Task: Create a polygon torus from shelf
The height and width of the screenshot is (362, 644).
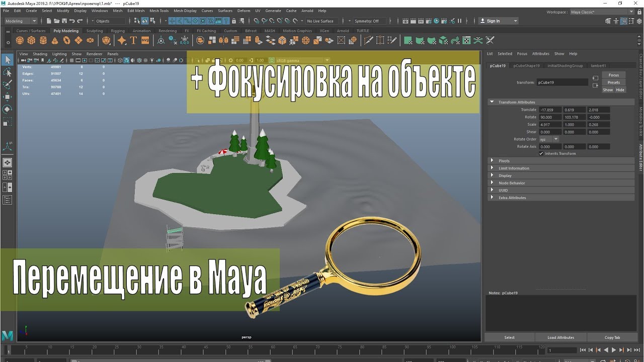Action: point(66,40)
